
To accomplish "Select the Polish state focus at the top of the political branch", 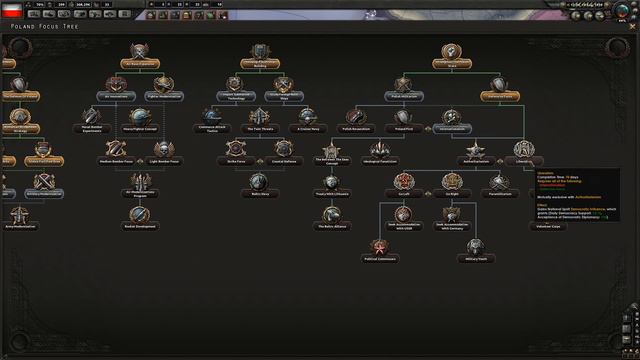I will click(452, 56).
